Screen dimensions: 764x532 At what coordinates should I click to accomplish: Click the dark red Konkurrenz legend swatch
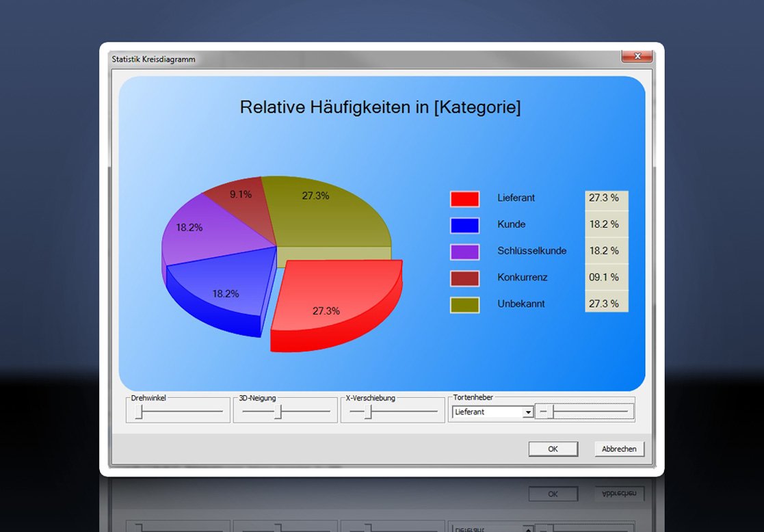pos(464,278)
